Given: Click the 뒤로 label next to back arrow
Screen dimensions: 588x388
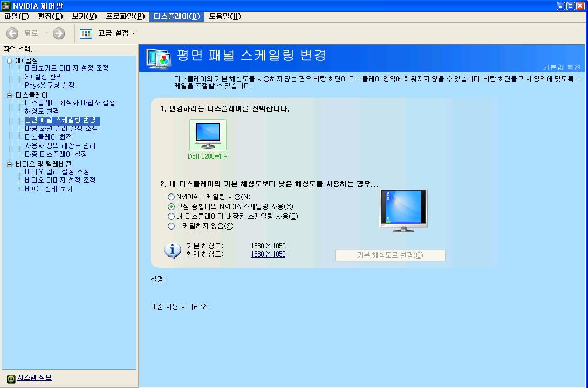Looking at the screenshot, I should point(31,33).
